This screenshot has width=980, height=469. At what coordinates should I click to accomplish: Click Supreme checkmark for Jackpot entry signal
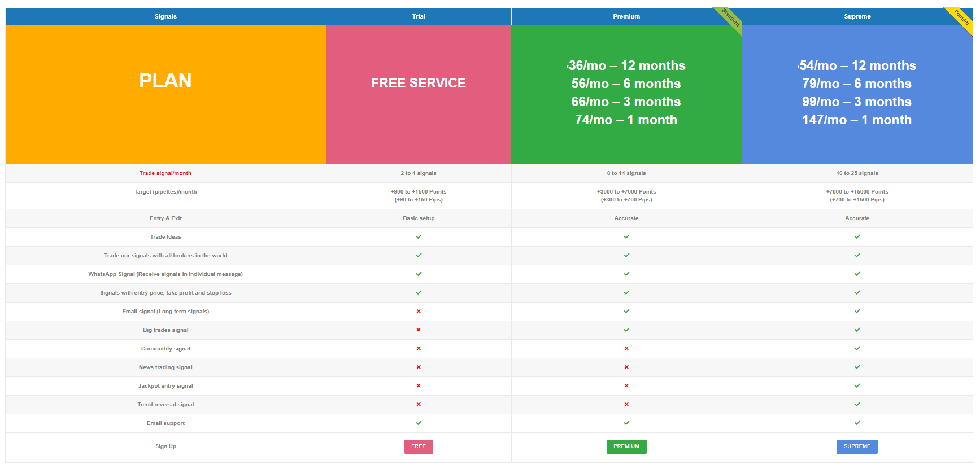(x=857, y=386)
